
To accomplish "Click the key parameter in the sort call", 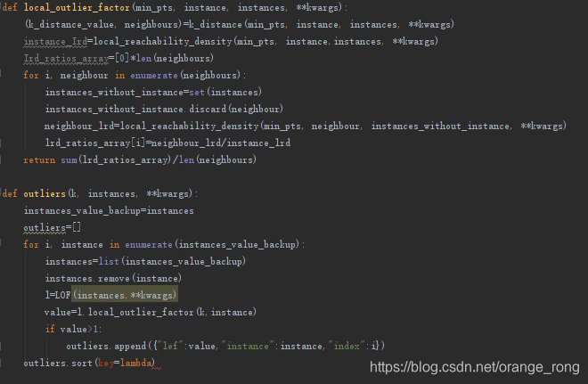I will (x=106, y=363).
